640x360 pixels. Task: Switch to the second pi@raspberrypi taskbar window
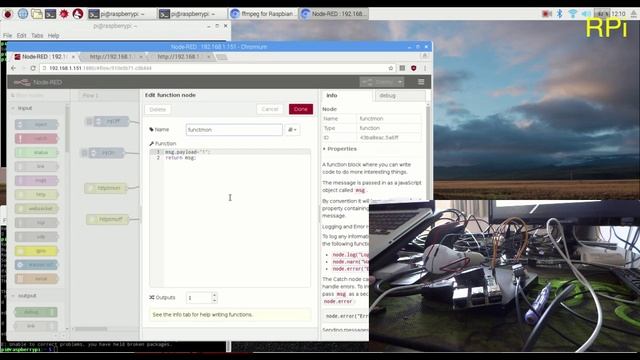pyautogui.click(x=192, y=14)
